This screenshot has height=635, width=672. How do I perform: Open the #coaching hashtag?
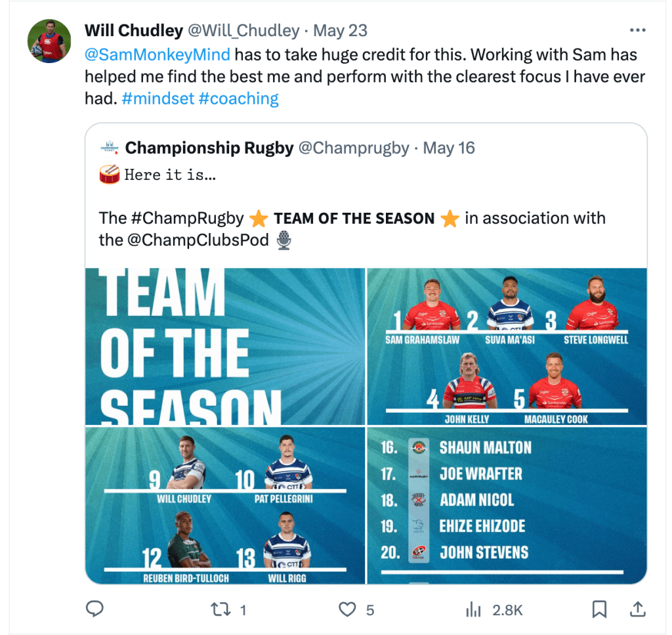238,99
